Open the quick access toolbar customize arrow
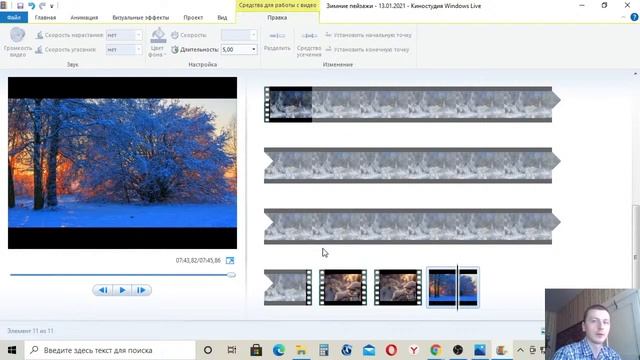This screenshot has height=360, width=640. pos(52,6)
